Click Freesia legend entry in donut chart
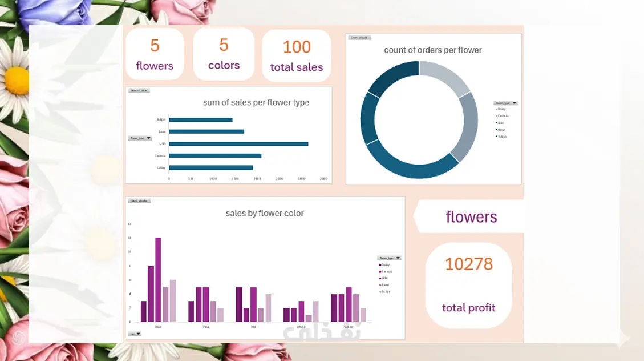The width and height of the screenshot is (644, 361). pyautogui.click(x=502, y=116)
